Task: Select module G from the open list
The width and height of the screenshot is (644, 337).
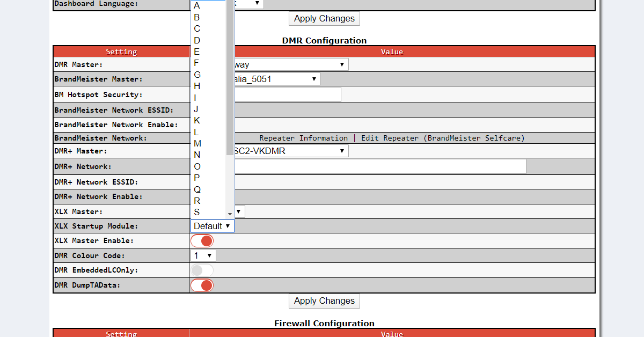Action: (x=208, y=75)
